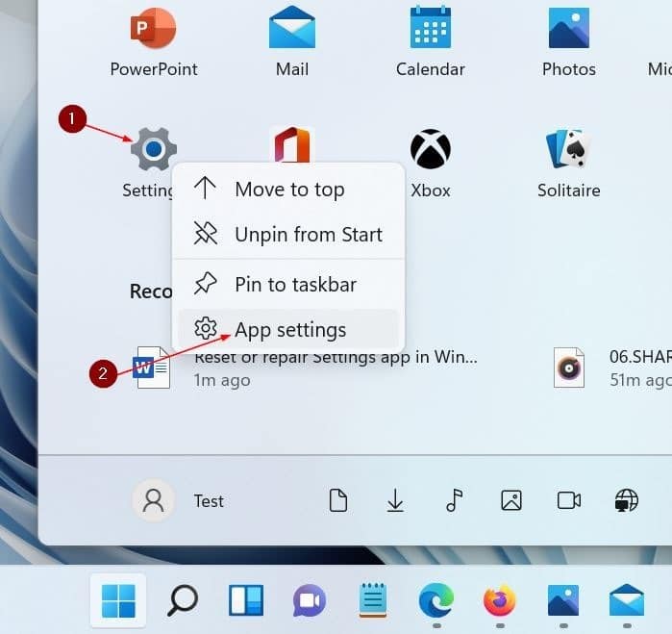Open App settings from context menu

click(288, 329)
